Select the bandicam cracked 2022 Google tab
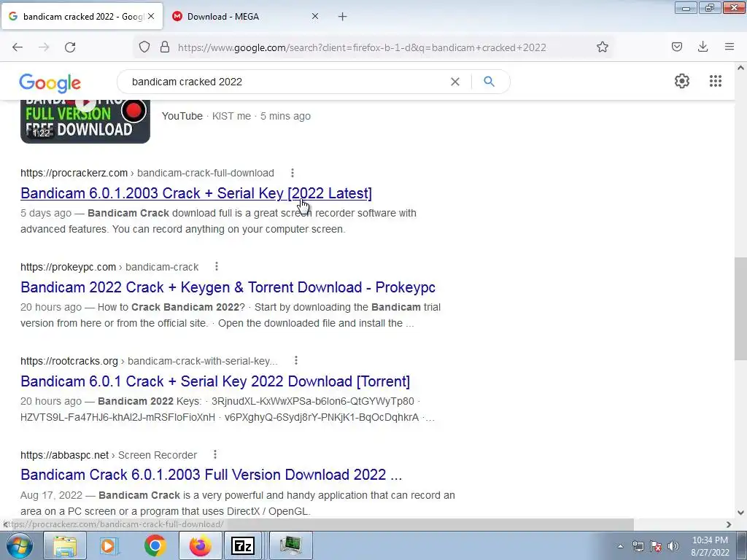Image resolution: width=747 pixels, height=560 pixels. point(82,17)
